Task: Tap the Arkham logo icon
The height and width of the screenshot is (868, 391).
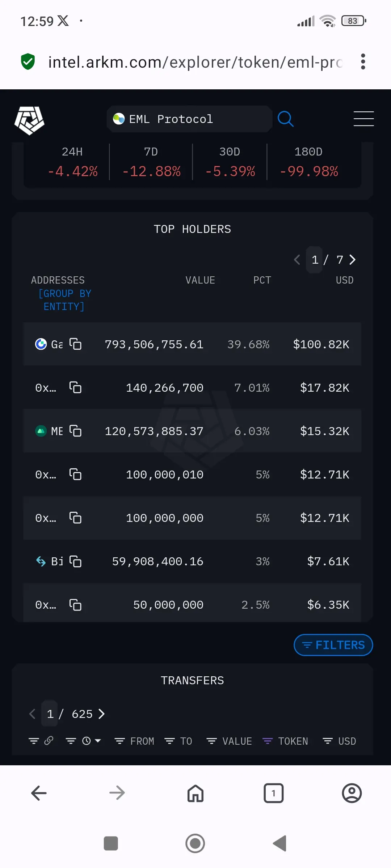Action: (x=29, y=120)
